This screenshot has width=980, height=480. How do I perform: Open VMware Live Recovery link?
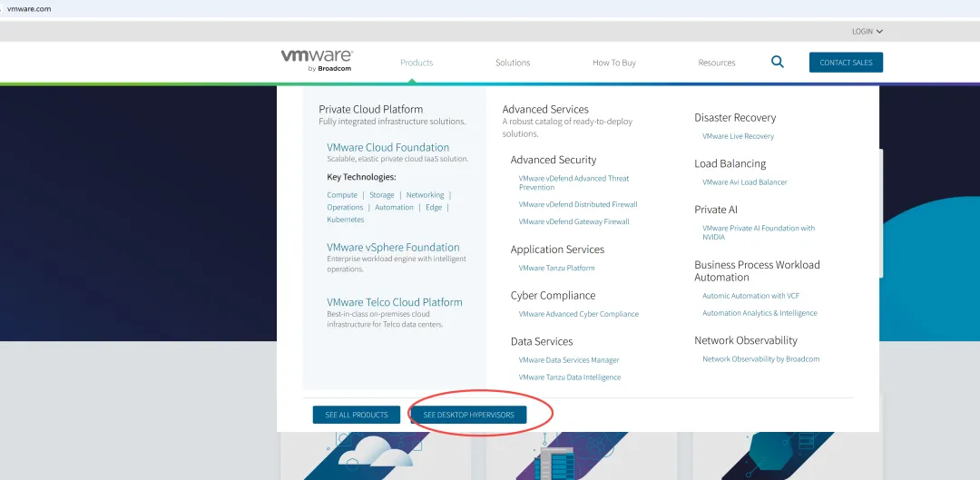(738, 136)
